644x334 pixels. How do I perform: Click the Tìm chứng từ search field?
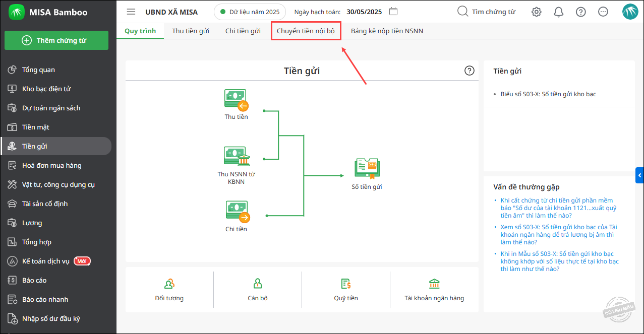pyautogui.click(x=493, y=12)
